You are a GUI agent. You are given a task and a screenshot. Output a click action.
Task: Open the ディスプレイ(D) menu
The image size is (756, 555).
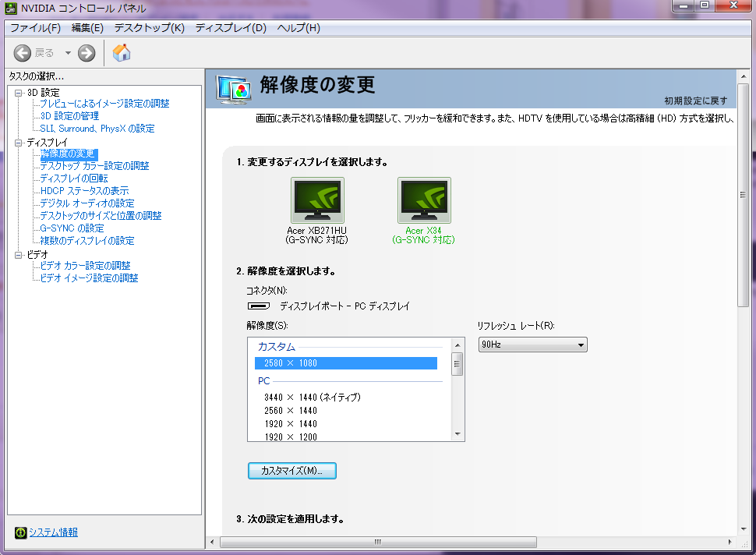coord(231,28)
